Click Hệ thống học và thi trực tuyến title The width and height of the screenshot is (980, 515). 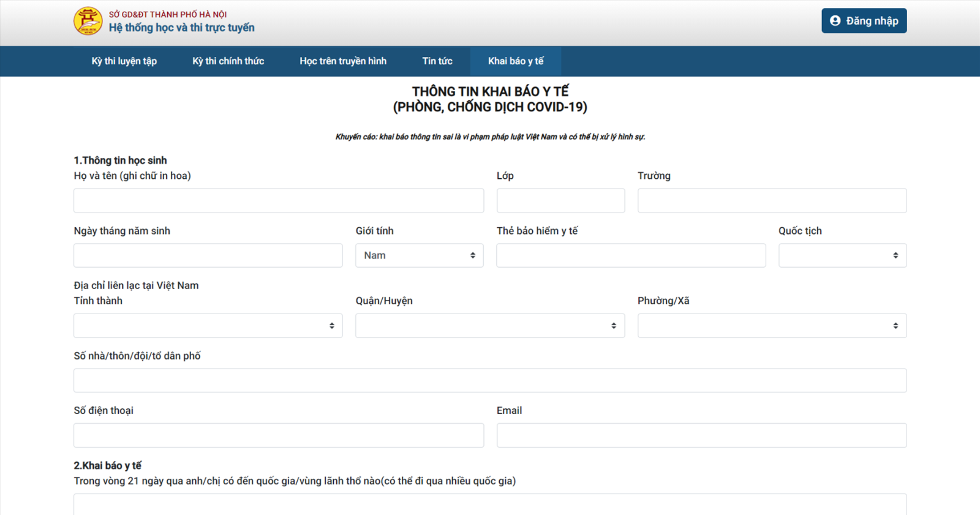181,28
